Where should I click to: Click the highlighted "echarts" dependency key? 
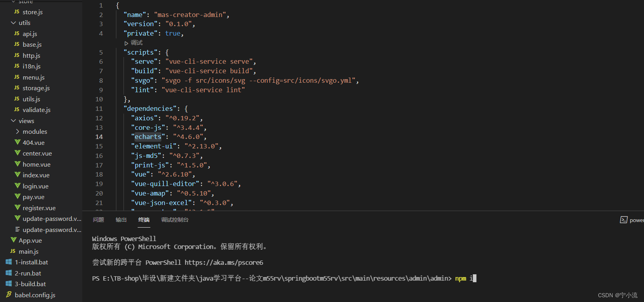(x=148, y=137)
